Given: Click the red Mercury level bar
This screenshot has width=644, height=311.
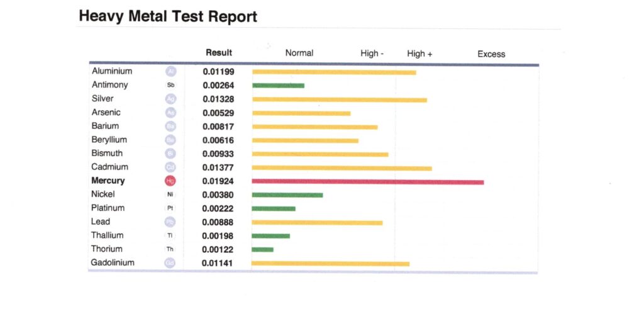Looking at the screenshot, I should pyautogui.click(x=367, y=182).
